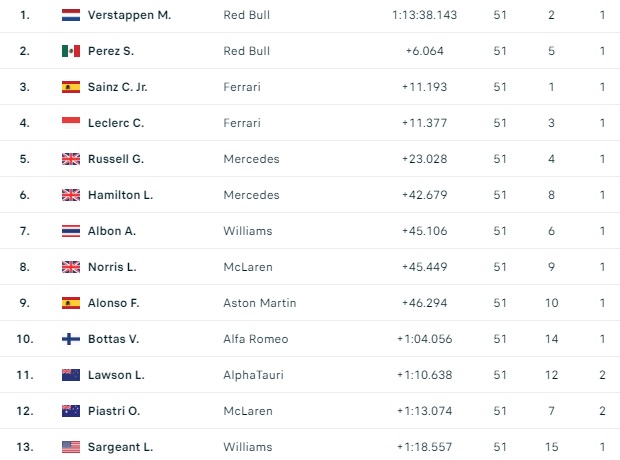Click the Thailand flag beside Albon
This screenshot has height=460, width=620.
71,231
